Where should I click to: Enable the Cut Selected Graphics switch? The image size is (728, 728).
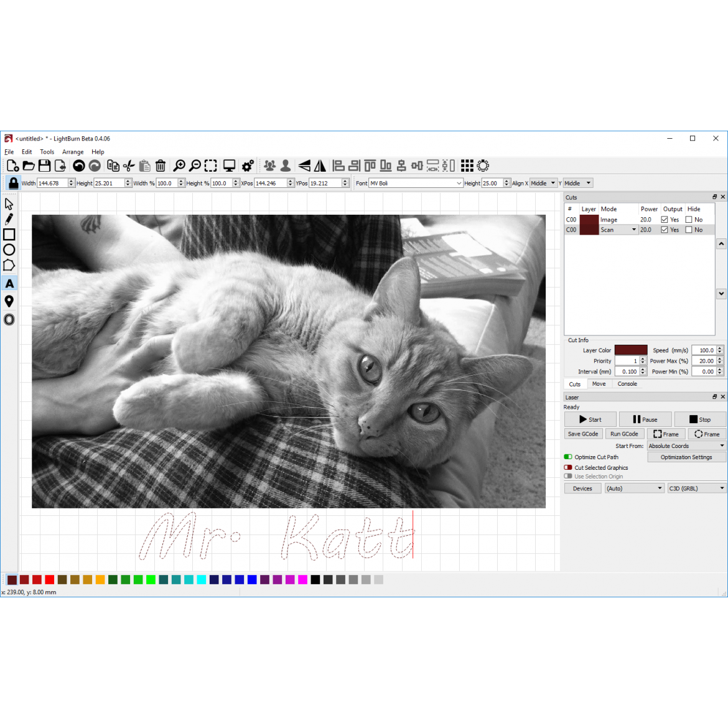568,467
